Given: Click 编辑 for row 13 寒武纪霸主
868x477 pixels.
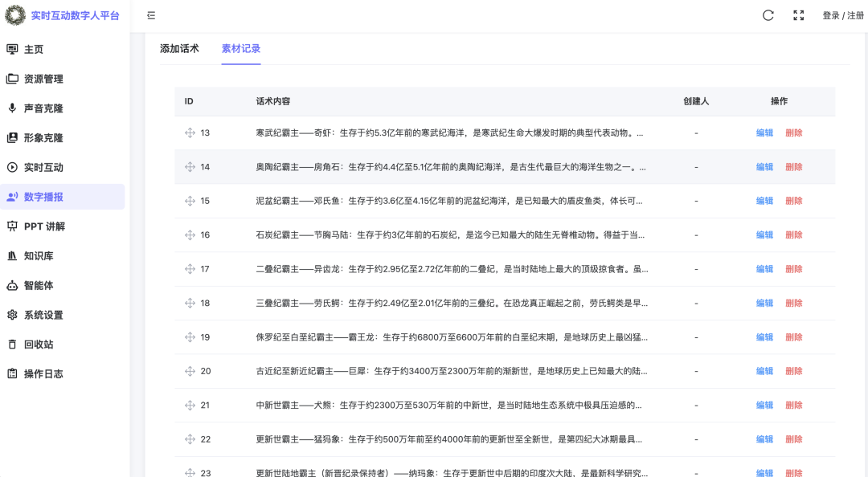Looking at the screenshot, I should 764,132.
